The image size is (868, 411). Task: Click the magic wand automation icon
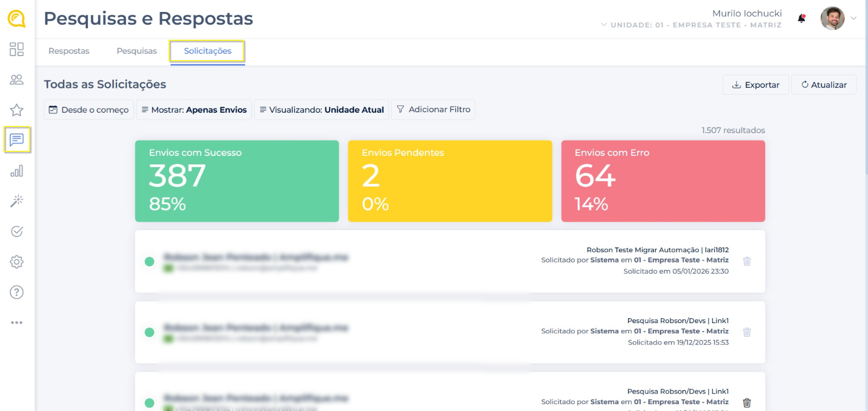pyautogui.click(x=16, y=201)
